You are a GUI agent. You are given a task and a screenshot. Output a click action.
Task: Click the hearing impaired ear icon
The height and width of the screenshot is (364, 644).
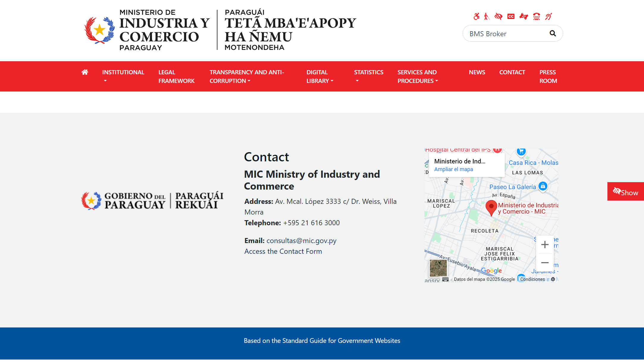[x=549, y=16]
